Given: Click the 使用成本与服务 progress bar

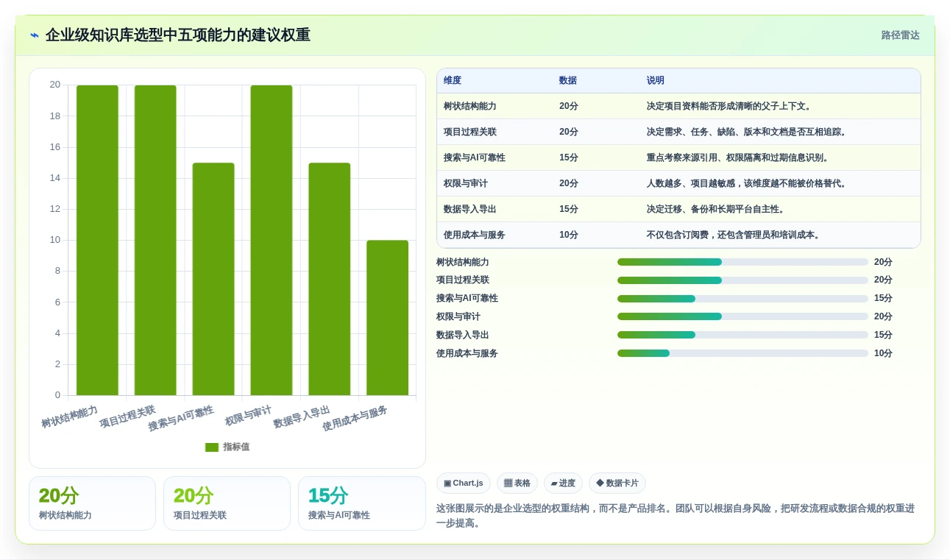Looking at the screenshot, I should [742, 354].
